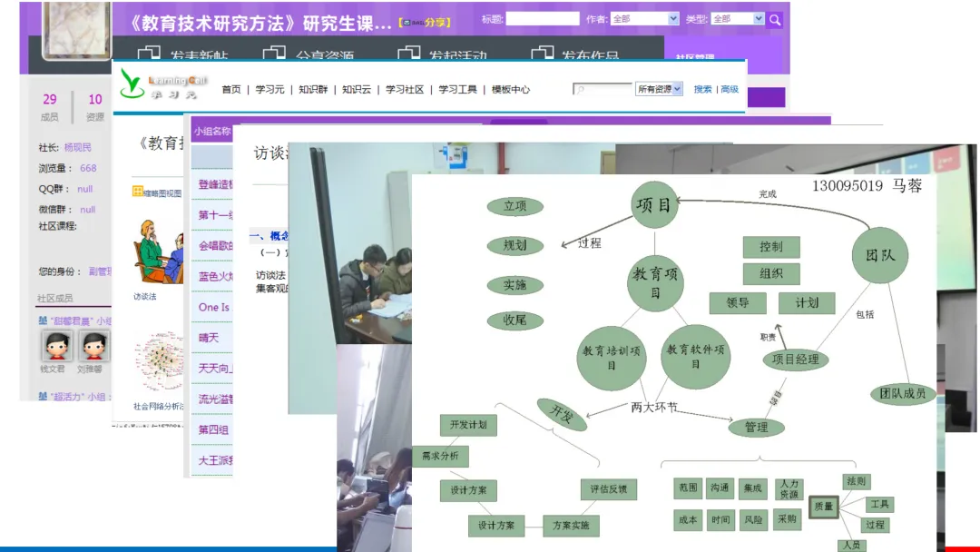This screenshot has width=980, height=552.
Task: Click 钱文君 member avatar
Action: pos(56,346)
